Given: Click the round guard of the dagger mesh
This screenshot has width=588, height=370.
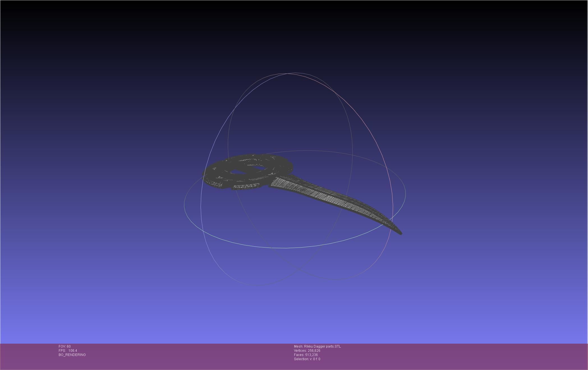Looking at the screenshot, I should 248,172.
